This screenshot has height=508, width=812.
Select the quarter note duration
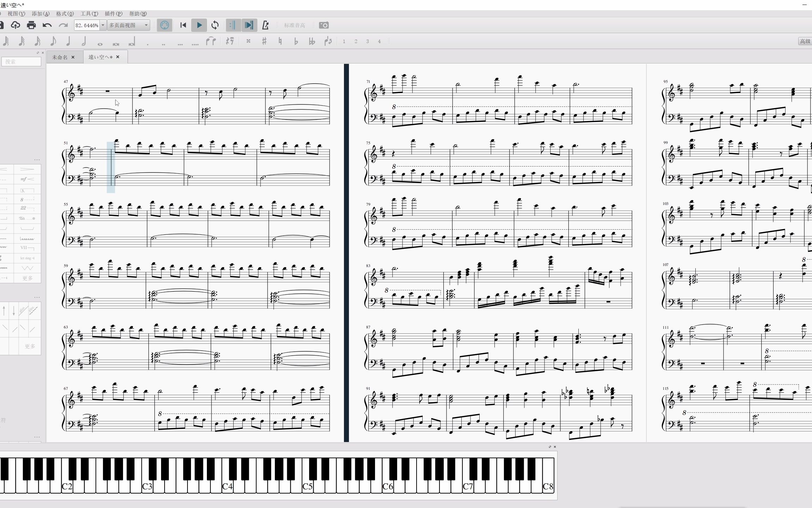(x=68, y=41)
